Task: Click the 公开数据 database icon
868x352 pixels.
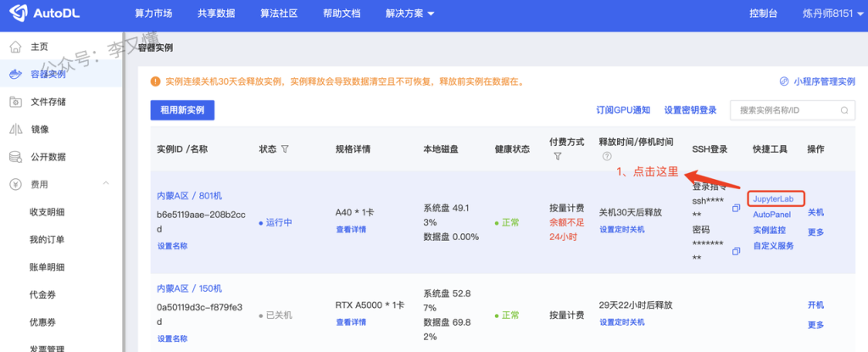Action: pos(15,157)
